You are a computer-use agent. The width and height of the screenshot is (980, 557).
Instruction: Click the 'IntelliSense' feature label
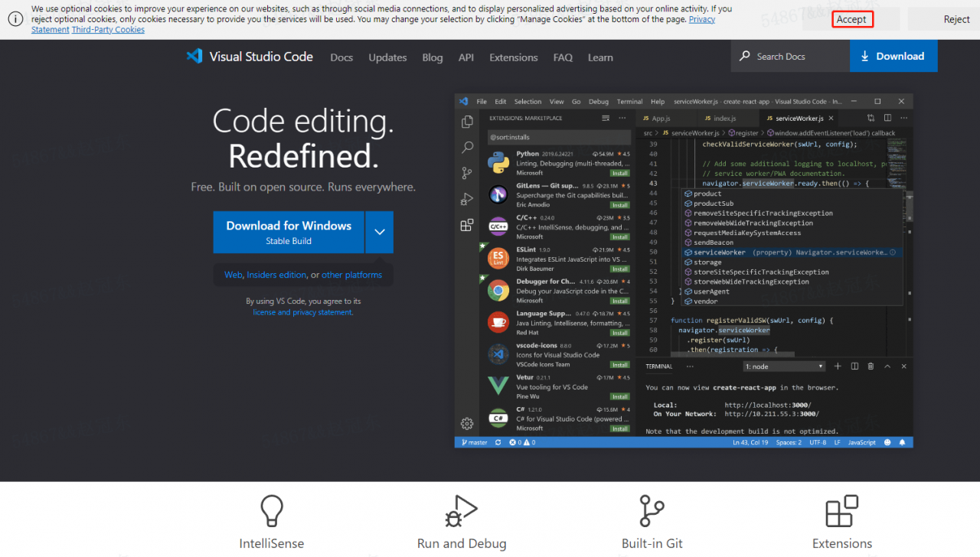[272, 543]
